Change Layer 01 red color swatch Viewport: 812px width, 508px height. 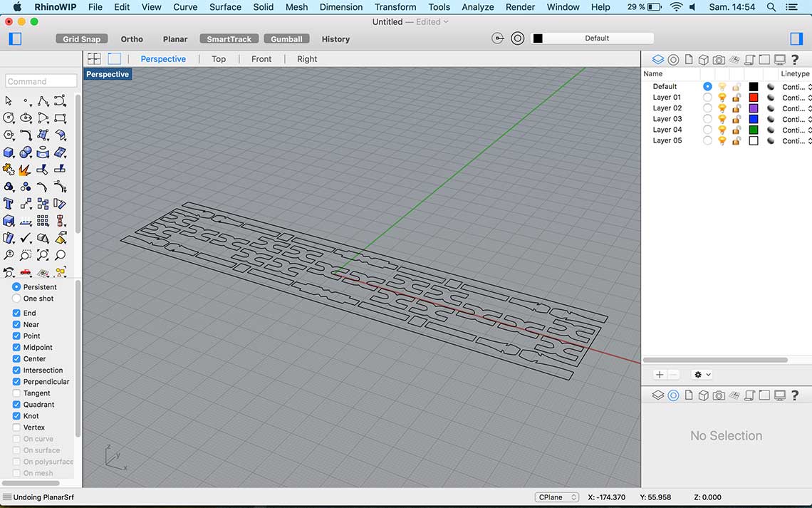[x=754, y=98]
